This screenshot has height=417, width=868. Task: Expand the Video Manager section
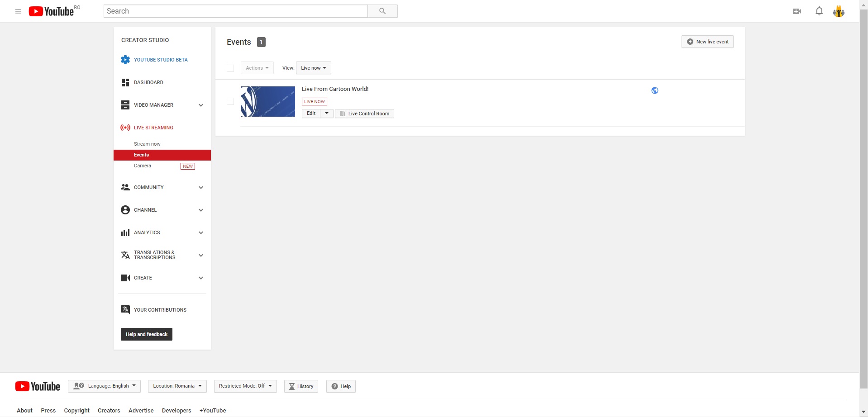200,105
